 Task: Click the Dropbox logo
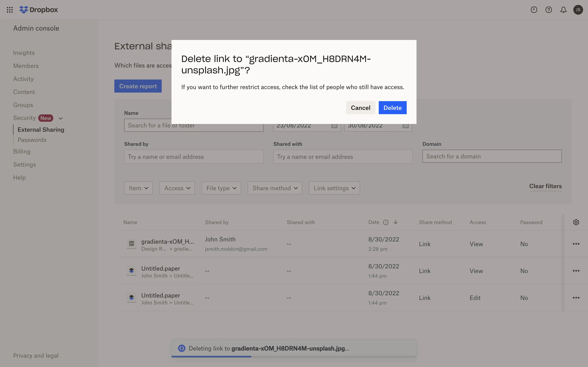39,10
